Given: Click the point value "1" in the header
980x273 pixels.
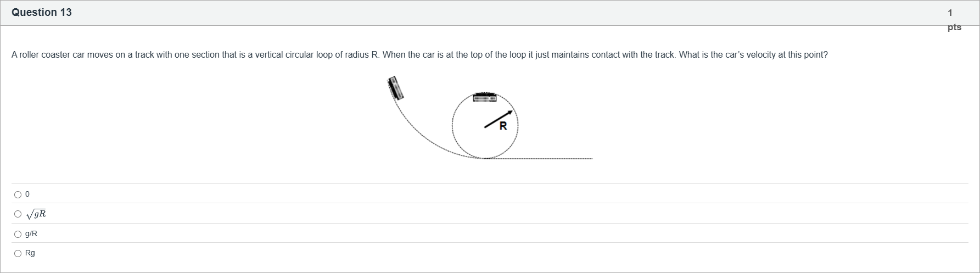Looking at the screenshot, I should pos(950,13).
